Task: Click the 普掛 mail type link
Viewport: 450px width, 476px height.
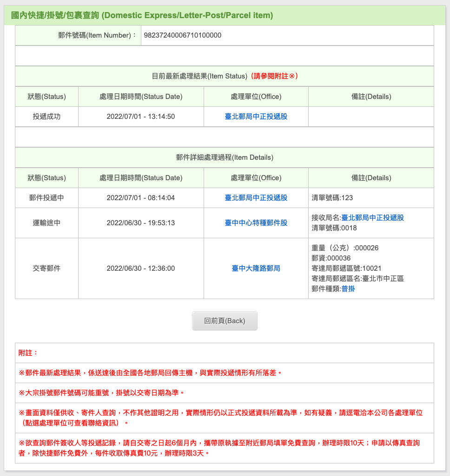Action: [x=348, y=289]
